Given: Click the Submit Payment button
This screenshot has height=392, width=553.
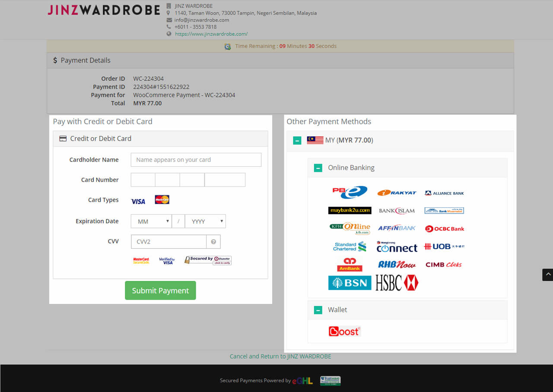Looking at the screenshot, I should pyautogui.click(x=160, y=291).
